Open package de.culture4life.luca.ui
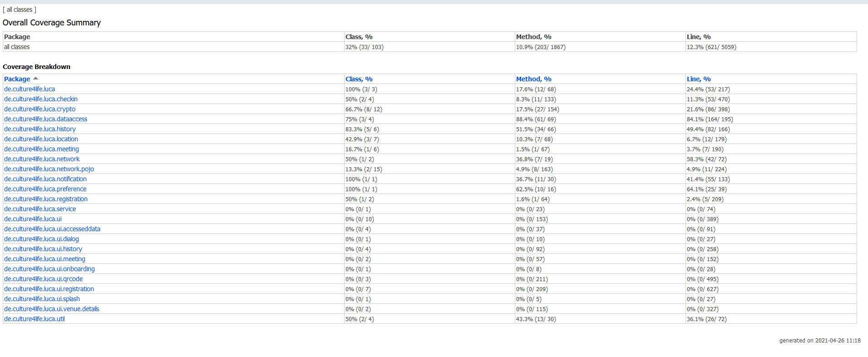The height and width of the screenshot is (357, 868). 33,219
